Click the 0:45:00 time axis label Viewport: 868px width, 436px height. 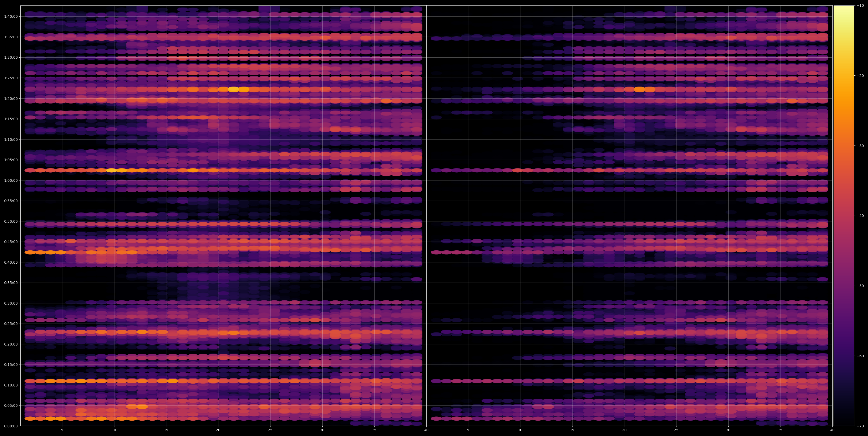(11, 242)
